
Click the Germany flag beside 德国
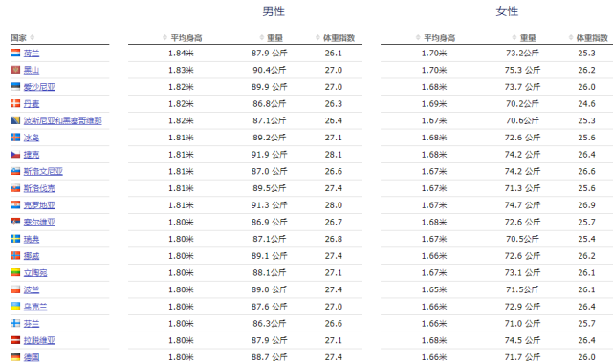15,357
